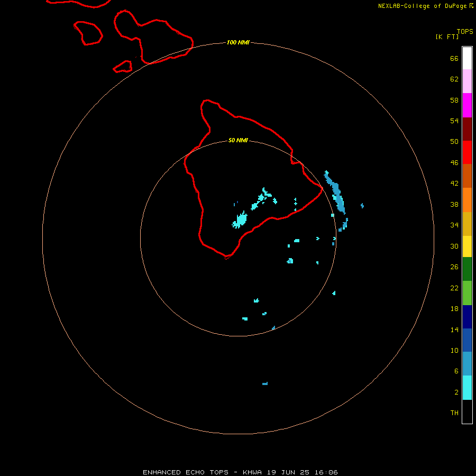Select the "10" scale label
The height and width of the screenshot is (476, 476).
tap(454, 350)
